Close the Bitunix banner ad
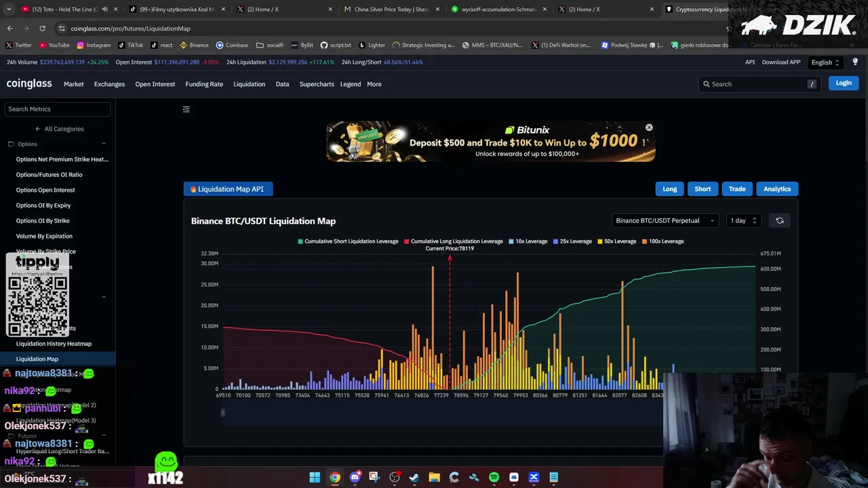 click(649, 127)
